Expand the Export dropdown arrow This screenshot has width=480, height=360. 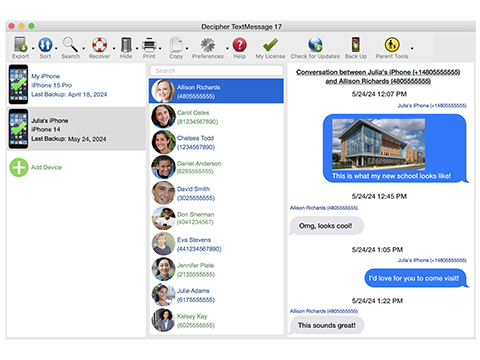[33, 48]
